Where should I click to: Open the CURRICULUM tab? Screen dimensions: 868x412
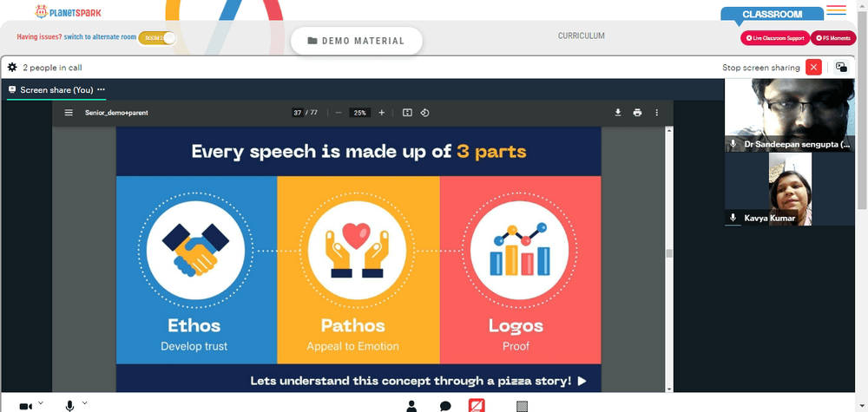582,36
